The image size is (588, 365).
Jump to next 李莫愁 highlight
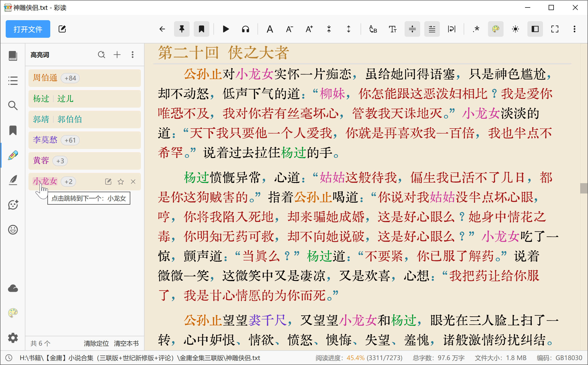45,140
